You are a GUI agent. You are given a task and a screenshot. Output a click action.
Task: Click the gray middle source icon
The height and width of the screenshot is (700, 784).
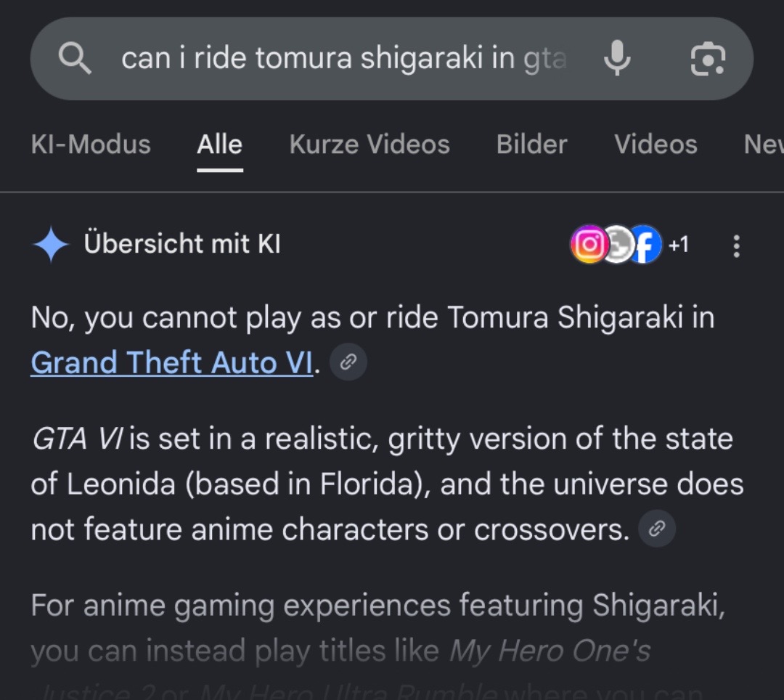(618, 244)
